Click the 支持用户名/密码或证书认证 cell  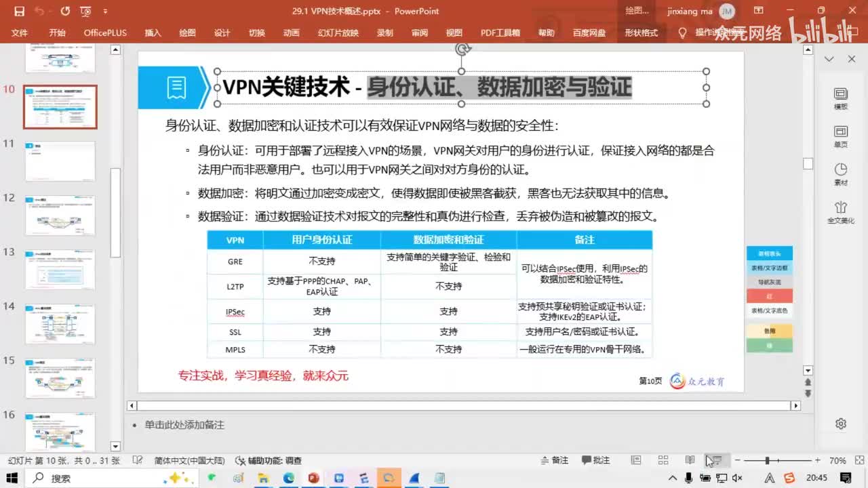(x=585, y=331)
